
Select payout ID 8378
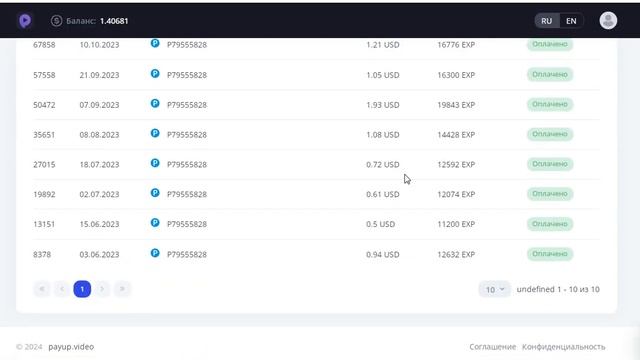[x=42, y=254]
